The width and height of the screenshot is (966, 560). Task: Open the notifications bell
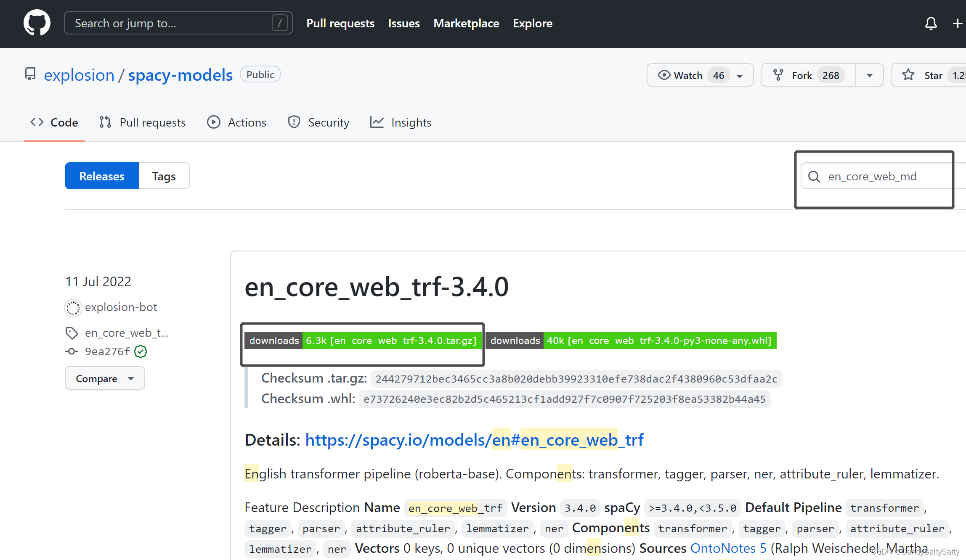[931, 24]
